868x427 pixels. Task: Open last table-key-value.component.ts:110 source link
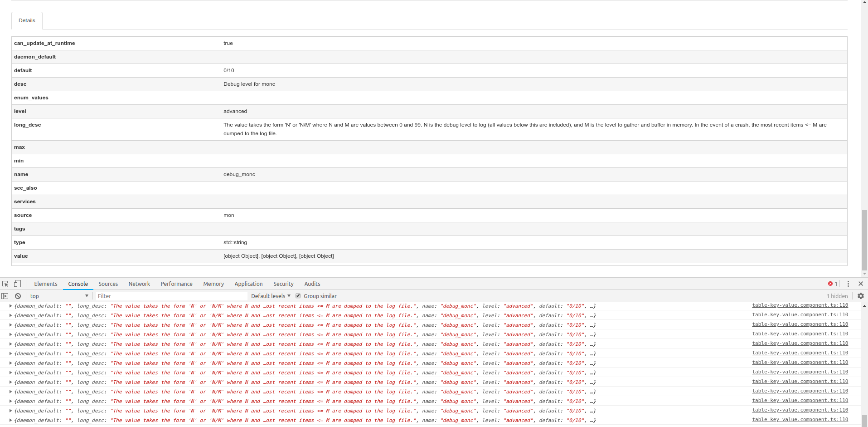pyautogui.click(x=800, y=419)
